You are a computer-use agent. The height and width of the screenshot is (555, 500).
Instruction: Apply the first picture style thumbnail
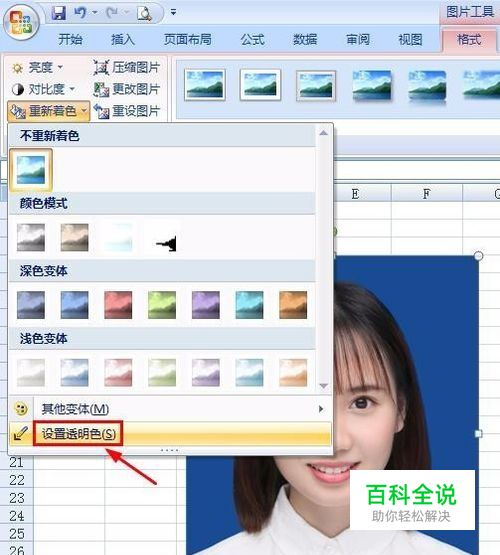click(205, 85)
